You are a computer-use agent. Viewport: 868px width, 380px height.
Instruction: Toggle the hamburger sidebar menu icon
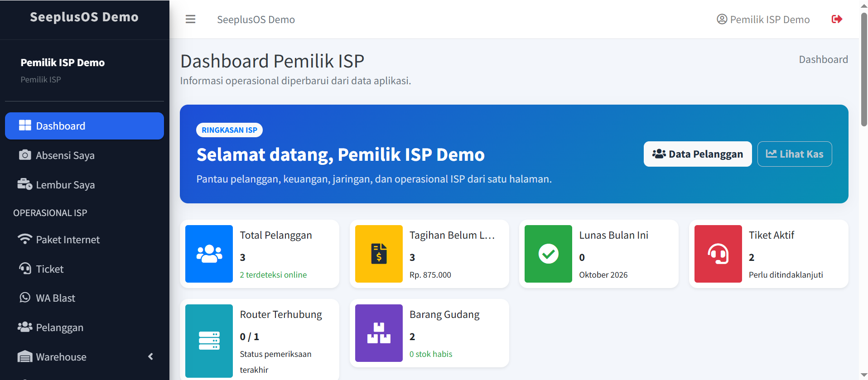190,19
